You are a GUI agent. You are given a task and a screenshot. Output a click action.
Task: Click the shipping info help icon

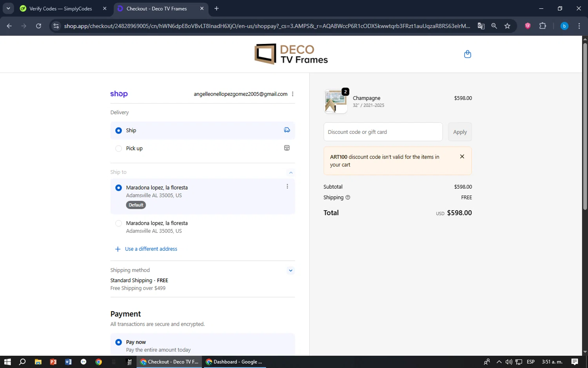(348, 197)
